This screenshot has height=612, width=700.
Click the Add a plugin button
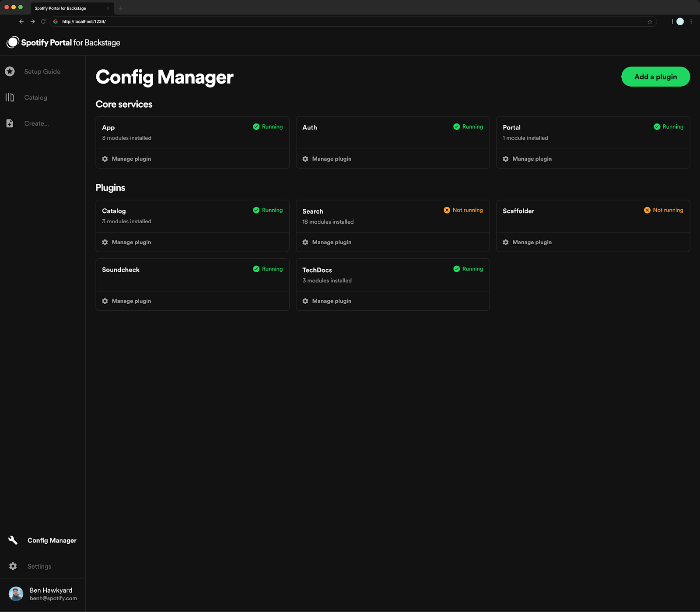(x=656, y=77)
